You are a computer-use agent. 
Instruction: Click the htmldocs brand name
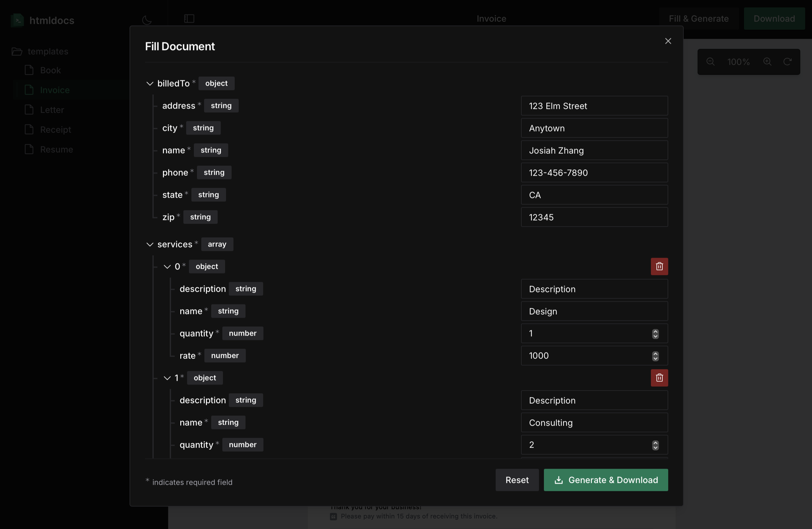coord(52,20)
